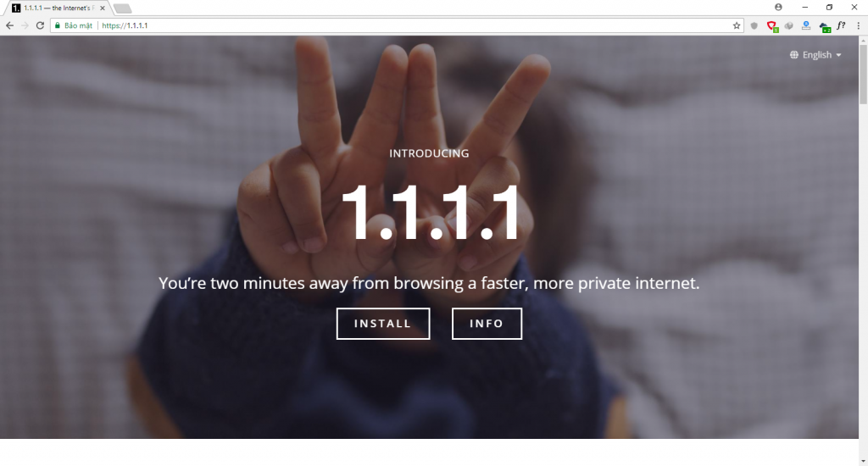Viewport: 868px width, 466px height.
Task: Reload the page with the refresh icon
Action: 40,25
